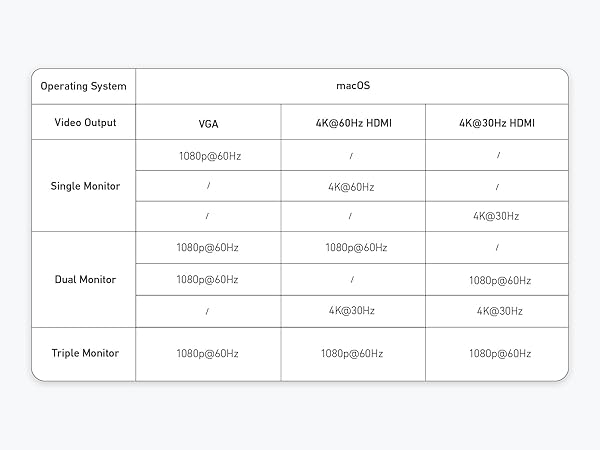Image resolution: width=600 pixels, height=450 pixels.
Task: Select the VGA column header
Action: (208, 124)
